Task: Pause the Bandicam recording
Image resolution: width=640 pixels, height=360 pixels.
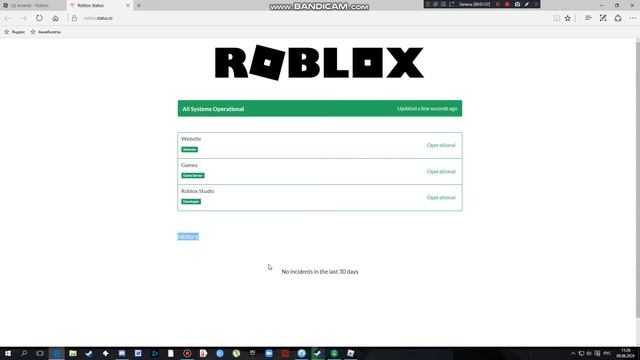Action: 498,4
